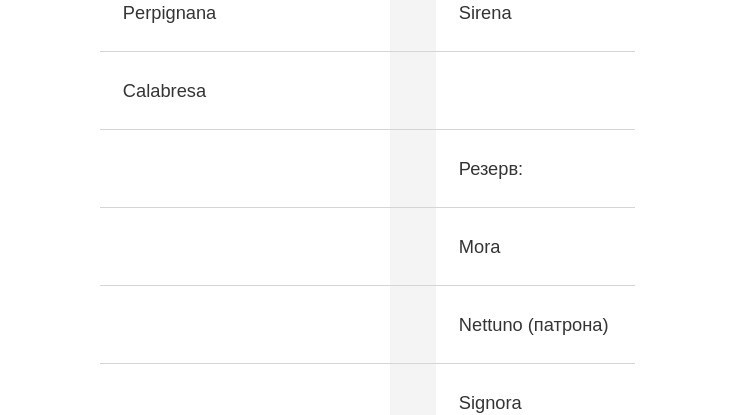
Task: Click the empty cell left of Резерв:
Action: 245,169
